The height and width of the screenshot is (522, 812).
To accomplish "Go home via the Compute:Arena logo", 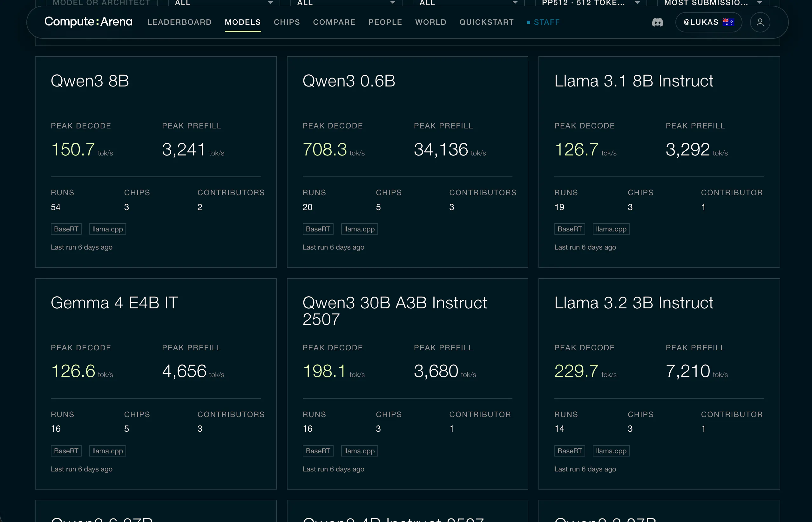I will coord(88,22).
